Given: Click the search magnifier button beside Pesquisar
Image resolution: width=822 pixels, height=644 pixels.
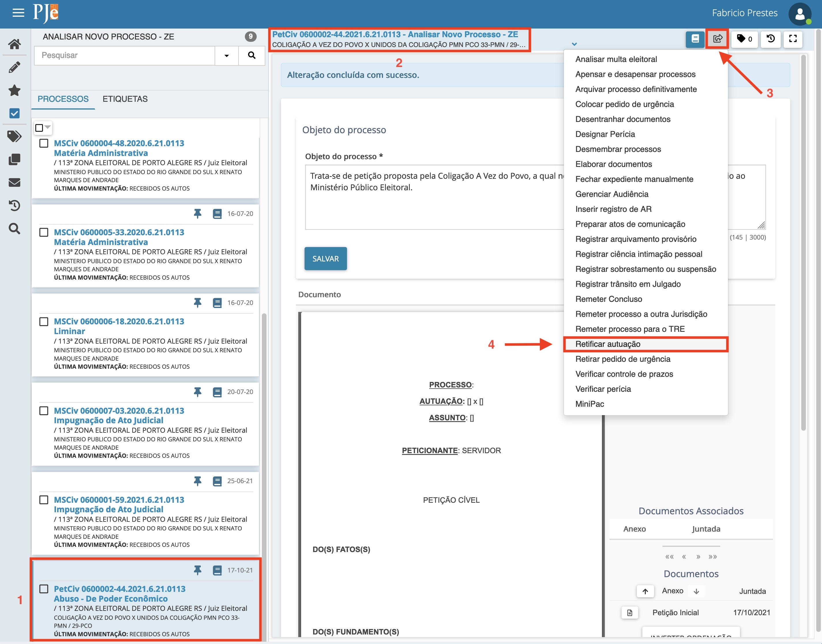Looking at the screenshot, I should [252, 55].
